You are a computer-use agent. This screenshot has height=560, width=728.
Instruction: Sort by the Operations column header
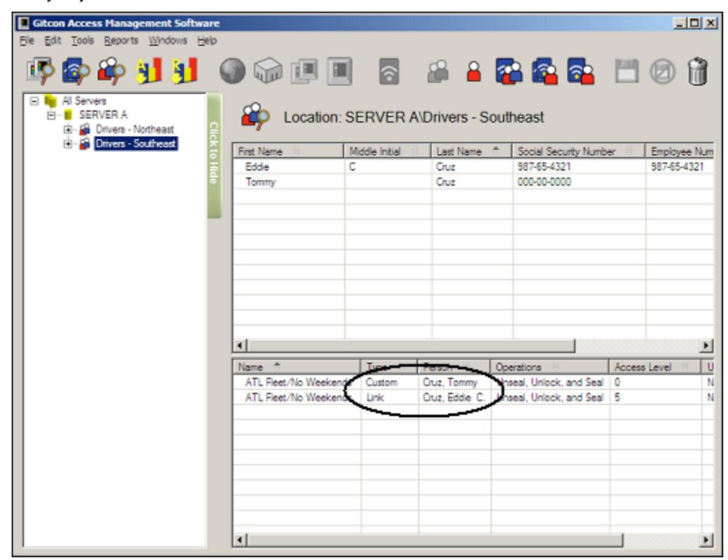click(x=549, y=367)
